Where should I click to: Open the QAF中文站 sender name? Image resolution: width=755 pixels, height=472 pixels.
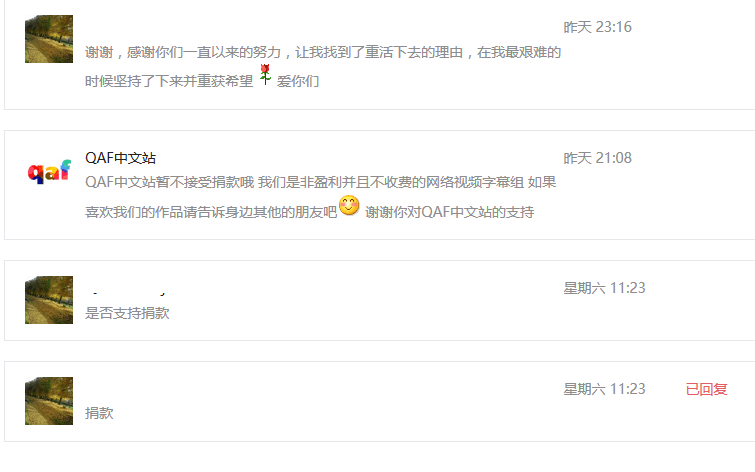coord(120,158)
